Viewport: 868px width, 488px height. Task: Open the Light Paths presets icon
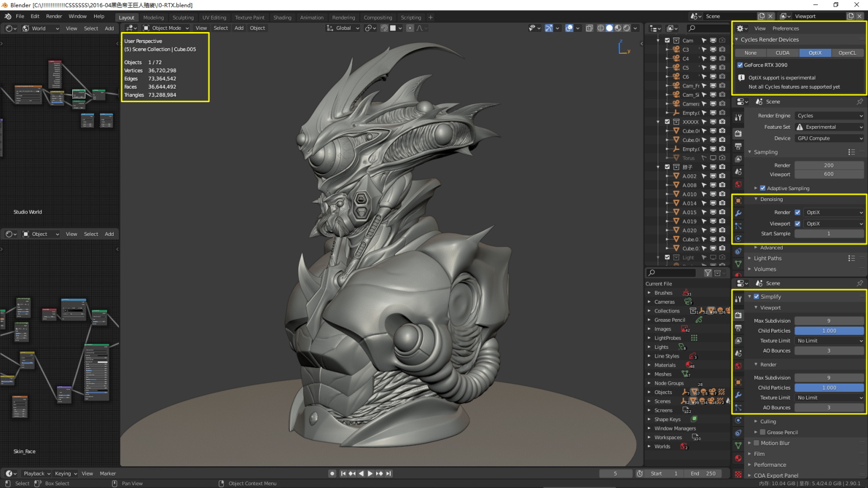point(851,258)
